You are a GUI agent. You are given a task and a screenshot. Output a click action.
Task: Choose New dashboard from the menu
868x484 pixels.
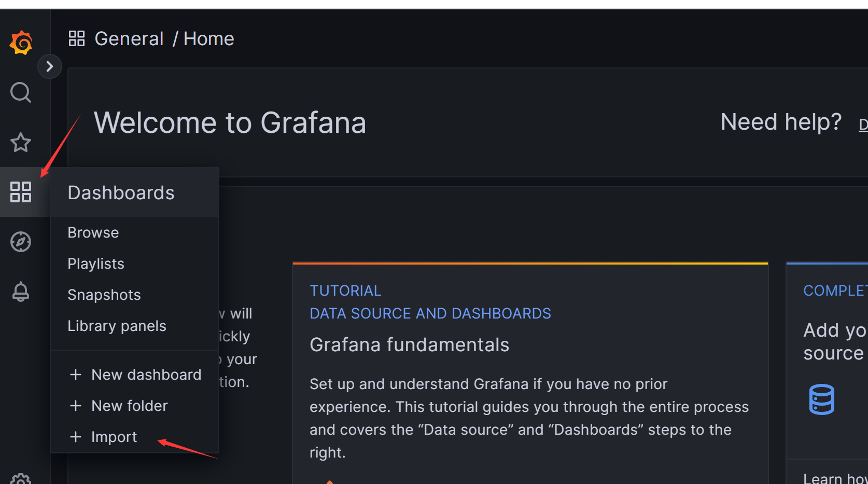pyautogui.click(x=135, y=375)
